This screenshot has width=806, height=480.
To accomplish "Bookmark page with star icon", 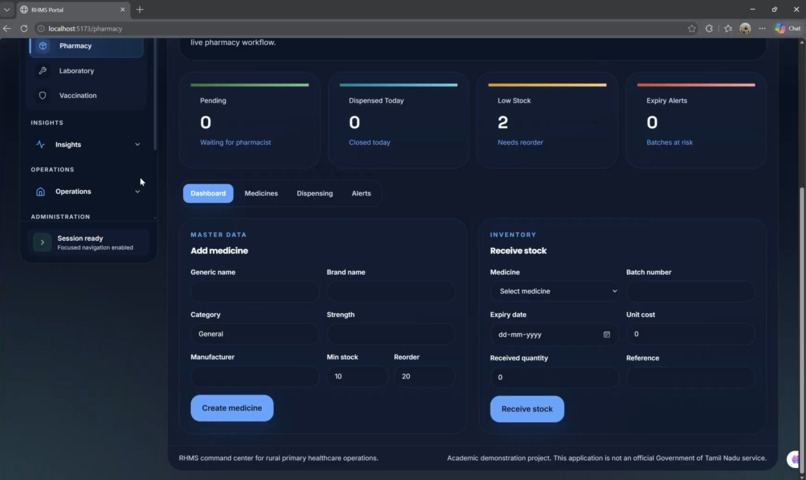I will point(692,28).
